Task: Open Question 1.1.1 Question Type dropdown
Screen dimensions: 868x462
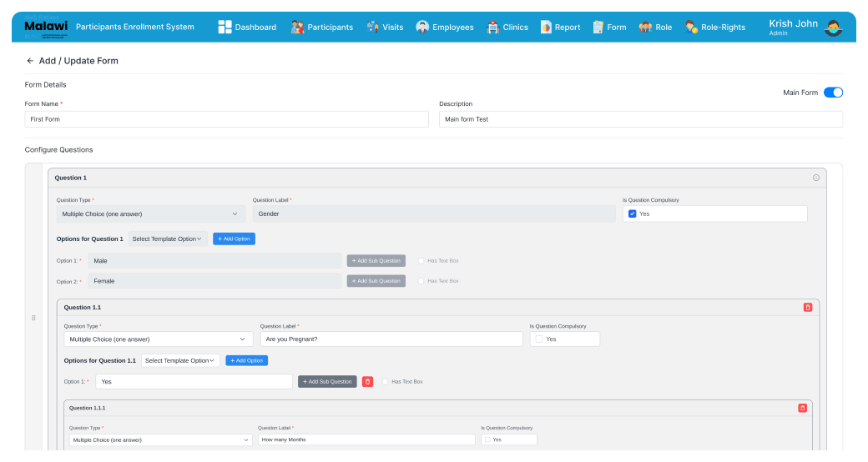Action: [x=161, y=439]
